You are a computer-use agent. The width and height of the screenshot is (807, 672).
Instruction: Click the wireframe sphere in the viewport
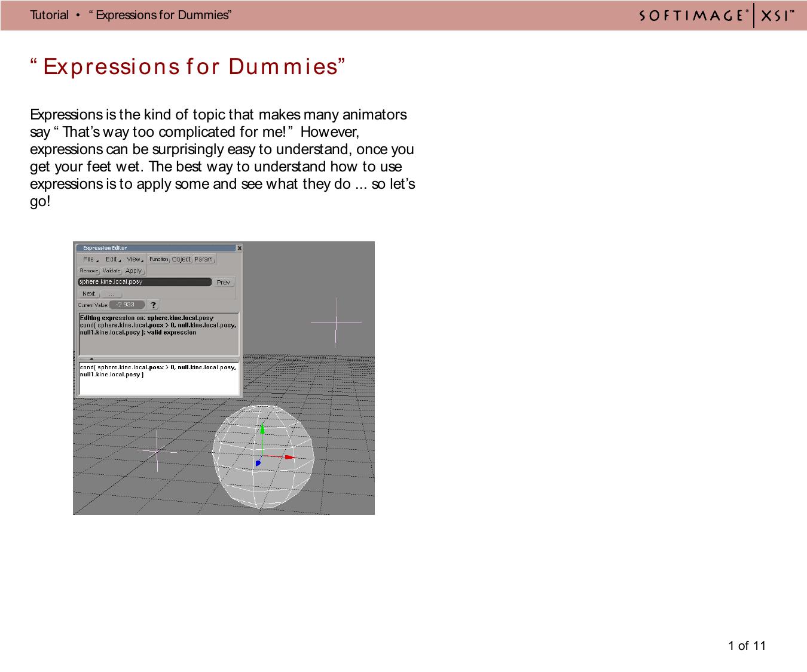pyautogui.click(x=263, y=456)
